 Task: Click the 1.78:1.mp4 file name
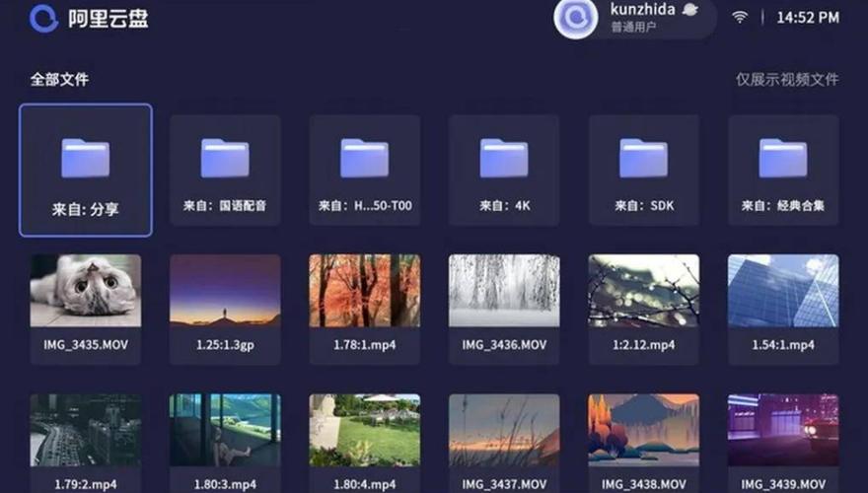[x=364, y=345]
